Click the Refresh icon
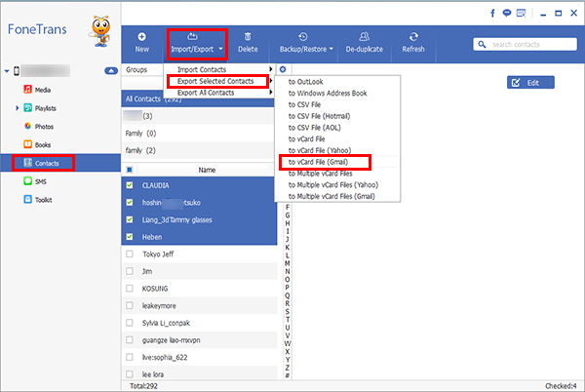 point(413,36)
